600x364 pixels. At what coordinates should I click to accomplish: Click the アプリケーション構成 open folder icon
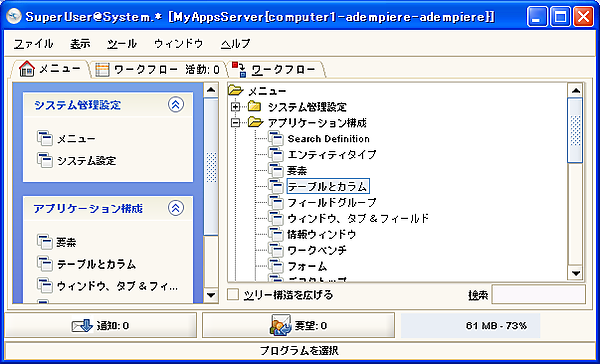tap(255, 122)
